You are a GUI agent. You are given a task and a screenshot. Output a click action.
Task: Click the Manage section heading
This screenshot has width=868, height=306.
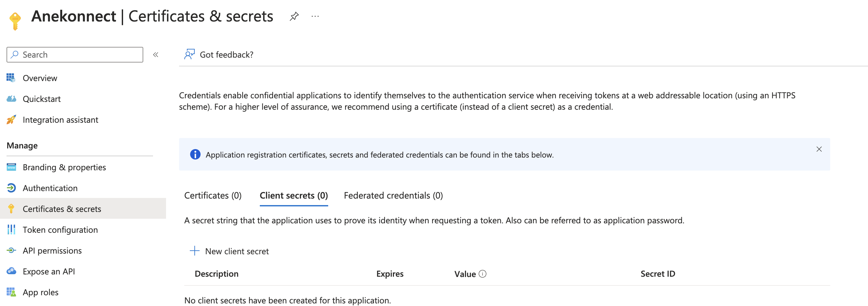(22, 146)
